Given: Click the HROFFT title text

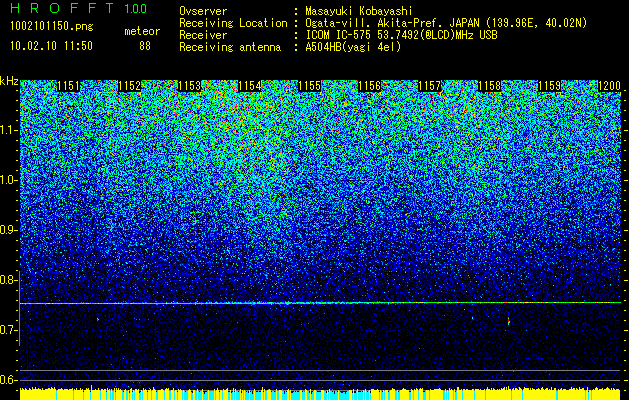Looking at the screenshot, I should [x=62, y=8].
